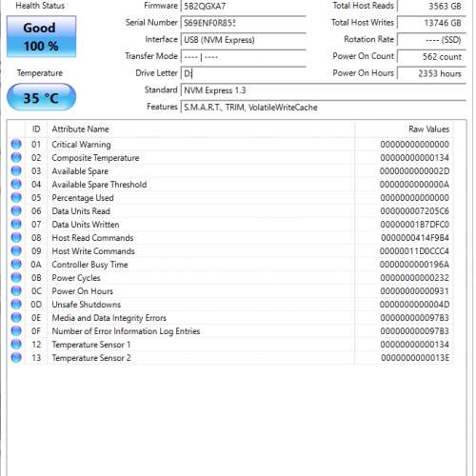The height and width of the screenshot is (476, 476).
Task: Select the Temperature Sensor 1 attribute name
Action: tap(90, 345)
